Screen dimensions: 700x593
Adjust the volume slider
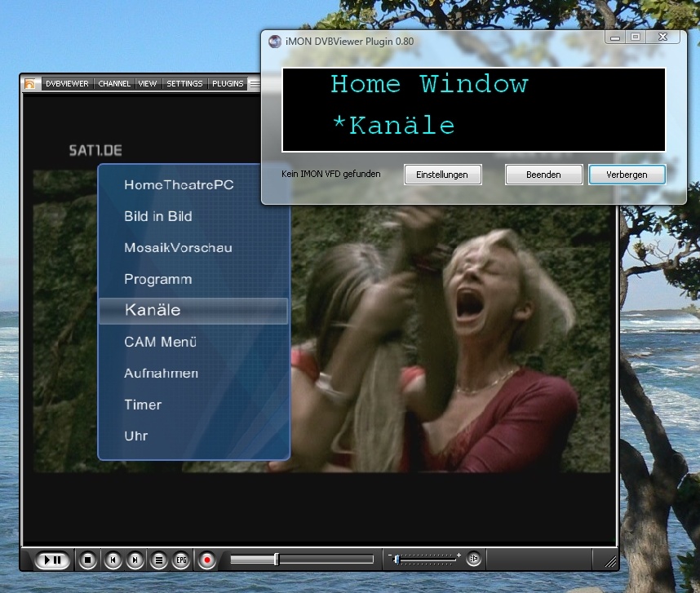tap(425, 559)
